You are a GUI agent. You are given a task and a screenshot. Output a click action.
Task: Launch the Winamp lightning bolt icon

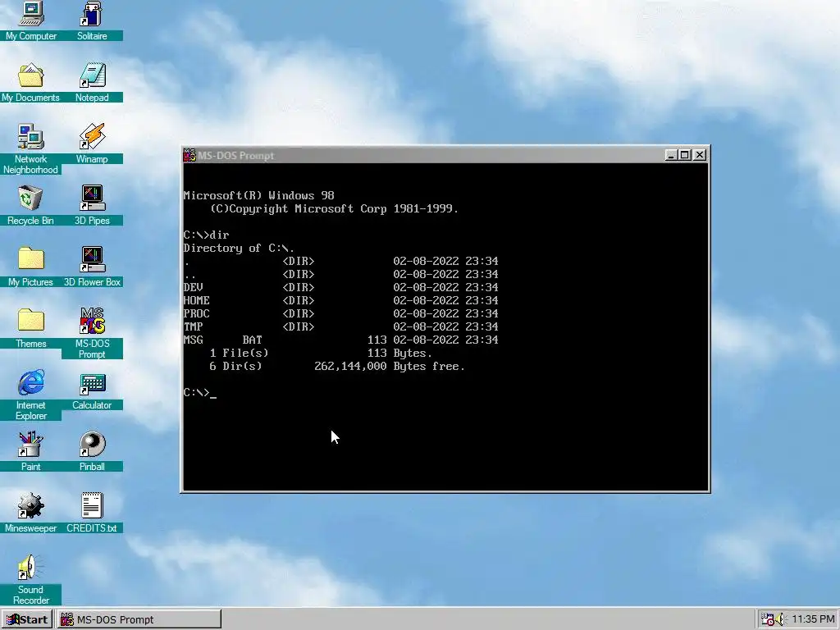pos(92,137)
